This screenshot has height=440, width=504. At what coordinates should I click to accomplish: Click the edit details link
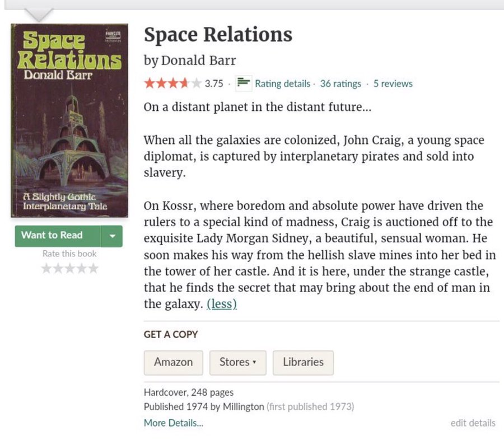click(x=473, y=423)
